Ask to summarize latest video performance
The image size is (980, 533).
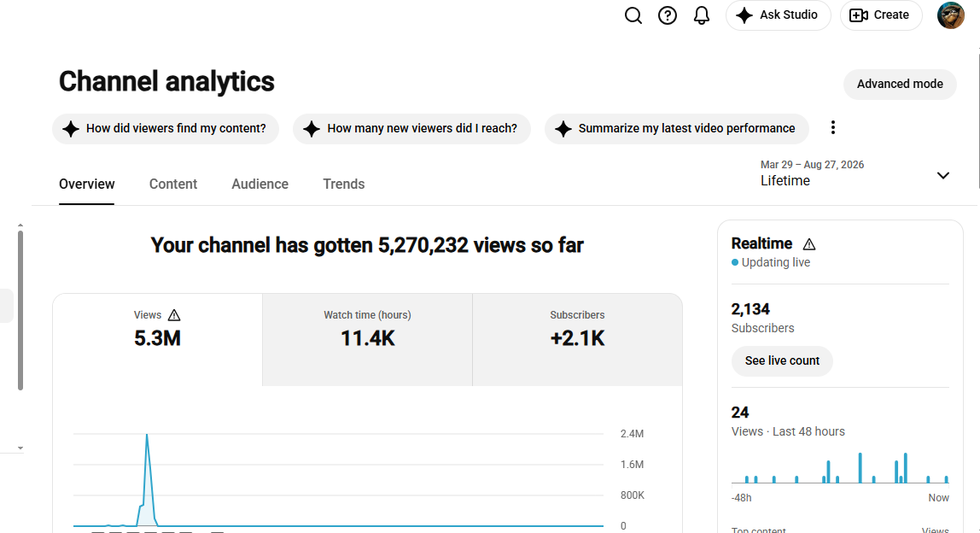coord(677,128)
